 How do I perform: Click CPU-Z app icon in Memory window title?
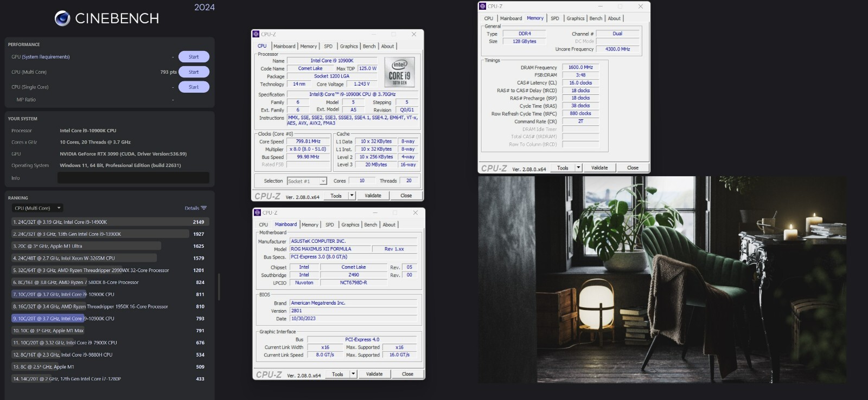(482, 7)
